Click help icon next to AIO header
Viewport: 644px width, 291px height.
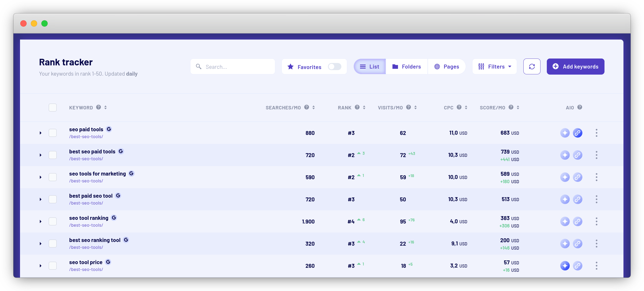point(579,107)
